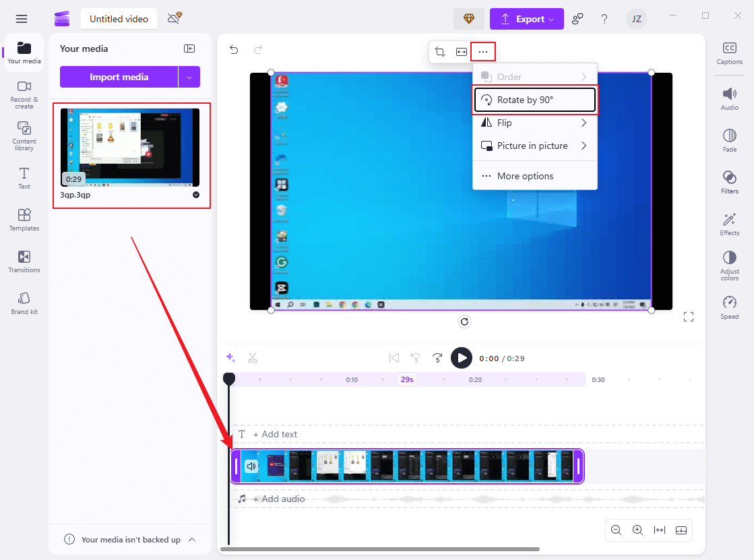Image resolution: width=754 pixels, height=560 pixels.
Task: Open the share/invite people icon
Action: [577, 19]
